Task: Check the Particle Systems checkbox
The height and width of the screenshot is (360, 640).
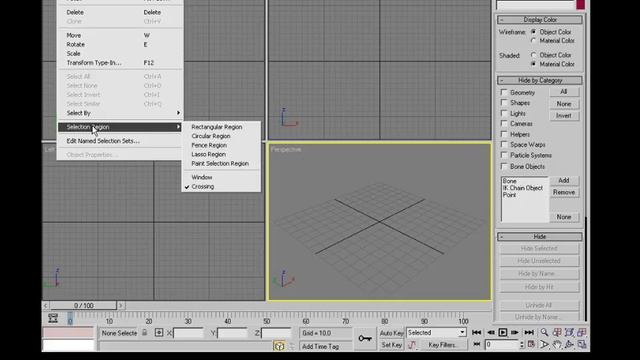Action: tap(504, 155)
